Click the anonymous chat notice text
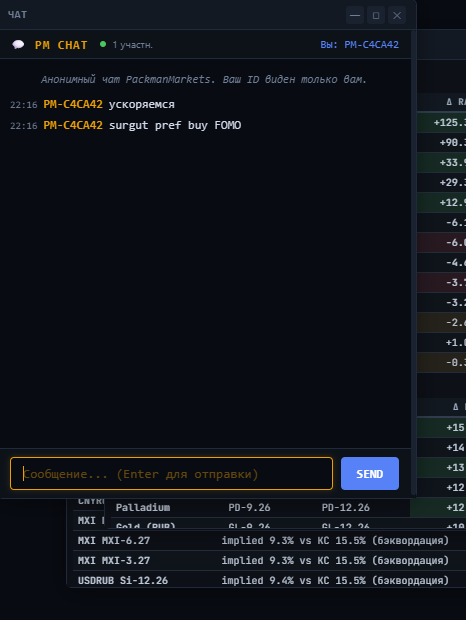The image size is (466, 620). click(204, 79)
